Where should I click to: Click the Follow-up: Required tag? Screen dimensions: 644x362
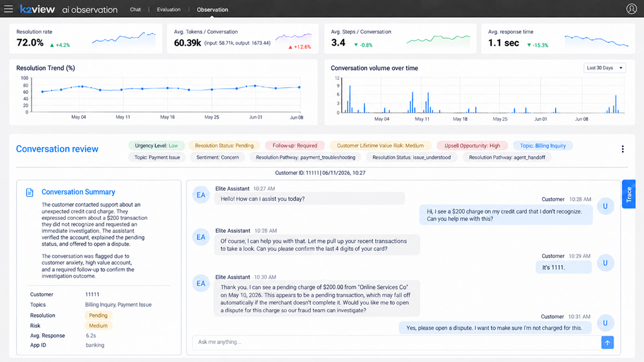[x=295, y=146]
